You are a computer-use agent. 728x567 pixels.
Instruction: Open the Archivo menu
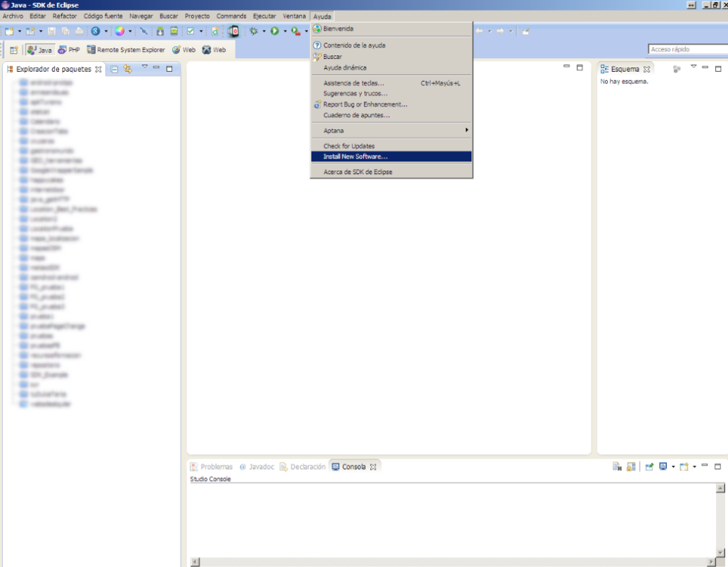coord(13,16)
